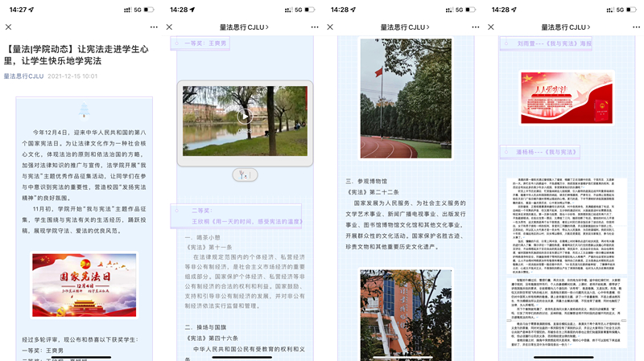Open the three-dot menu above the lakeside video
Image resolution: width=644 pixels, height=361 pixels.
[315, 27]
